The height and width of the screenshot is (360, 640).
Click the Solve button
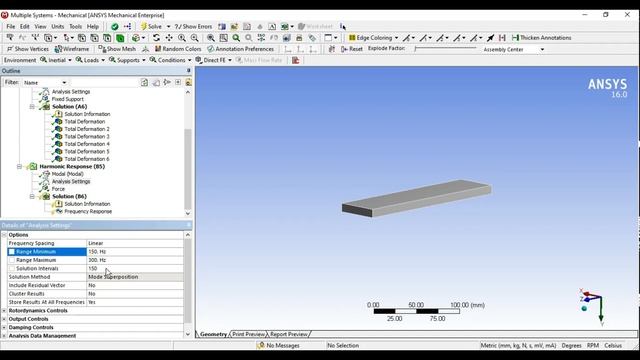pyautogui.click(x=151, y=27)
